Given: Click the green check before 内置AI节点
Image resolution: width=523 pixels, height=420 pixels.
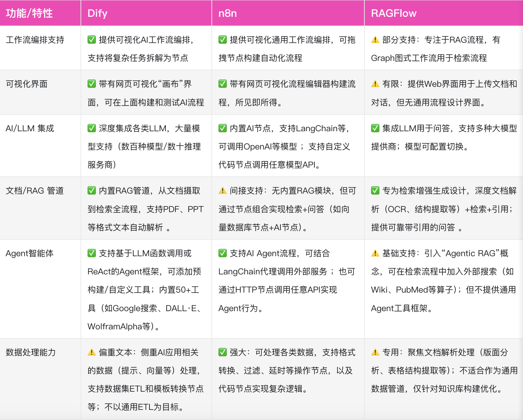Looking at the screenshot, I should [x=223, y=128].
